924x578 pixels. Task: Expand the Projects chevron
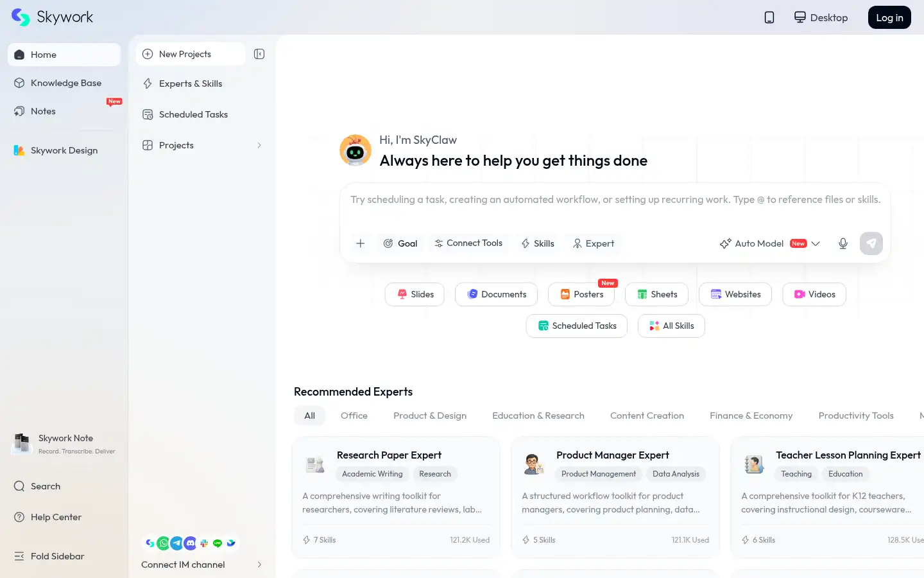(259, 145)
